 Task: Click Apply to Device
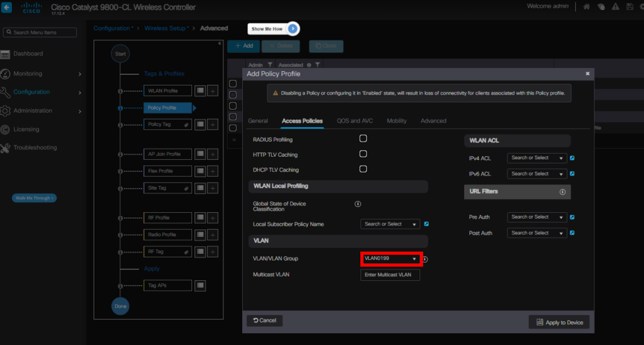coord(559,322)
